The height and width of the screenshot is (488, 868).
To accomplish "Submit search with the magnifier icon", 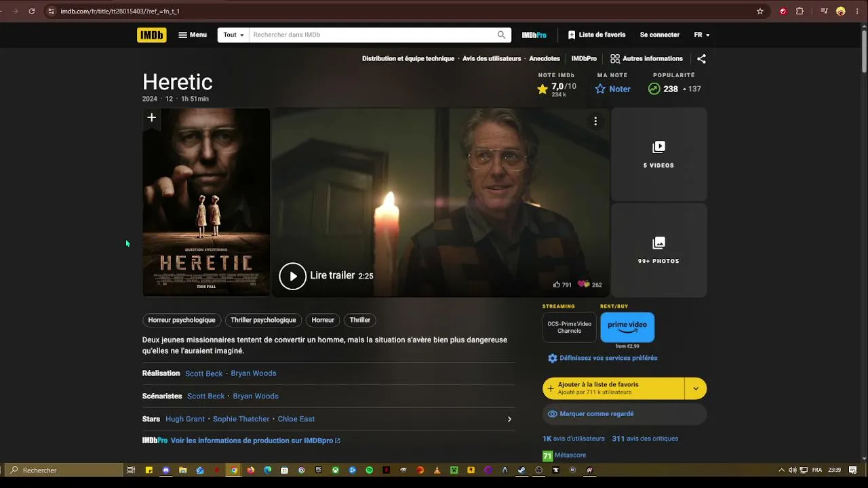I will [502, 35].
